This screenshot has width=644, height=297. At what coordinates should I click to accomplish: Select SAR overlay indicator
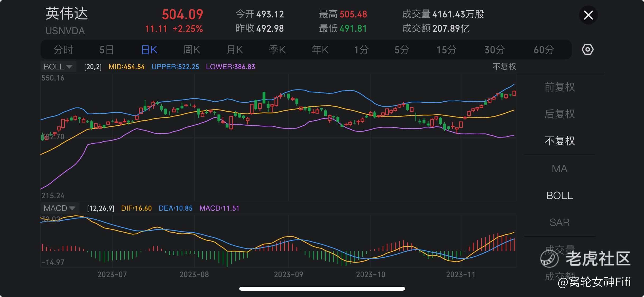pos(559,222)
